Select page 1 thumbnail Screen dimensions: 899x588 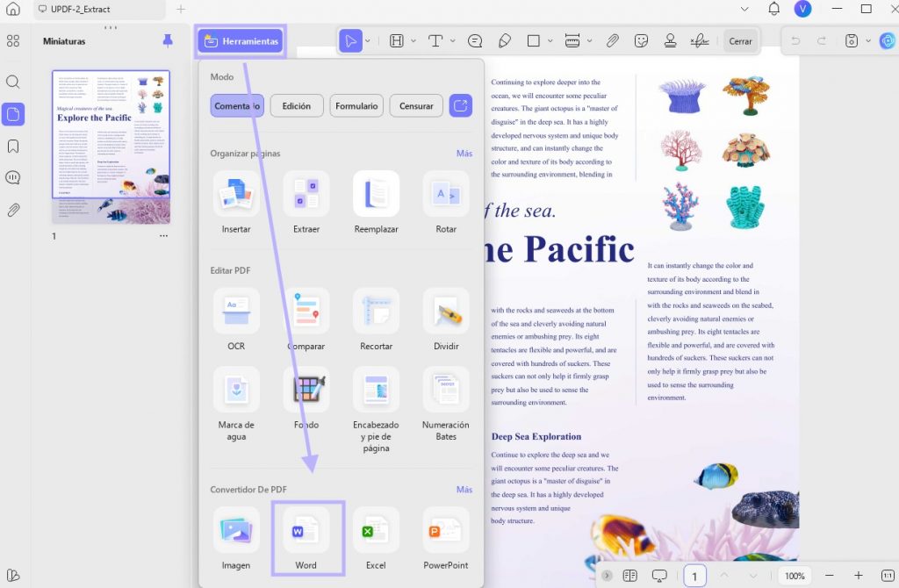click(111, 147)
